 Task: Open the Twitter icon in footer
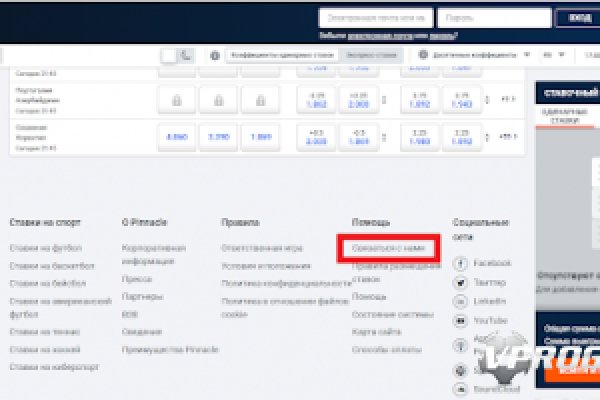click(461, 283)
